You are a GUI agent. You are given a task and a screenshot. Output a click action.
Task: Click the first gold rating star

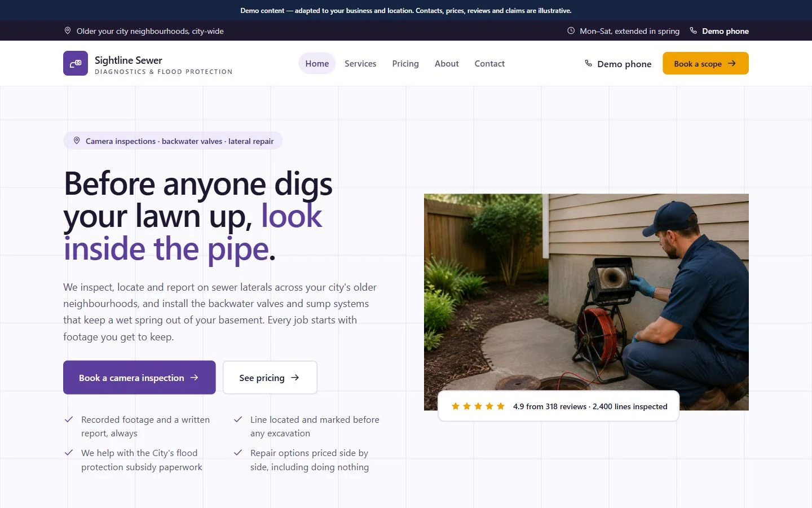(x=456, y=406)
